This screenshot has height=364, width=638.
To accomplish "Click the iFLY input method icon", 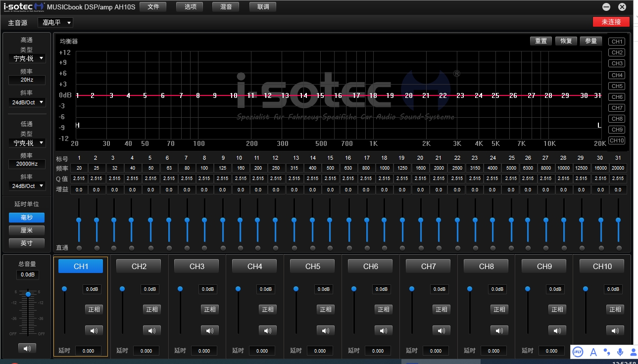I will 578,352.
